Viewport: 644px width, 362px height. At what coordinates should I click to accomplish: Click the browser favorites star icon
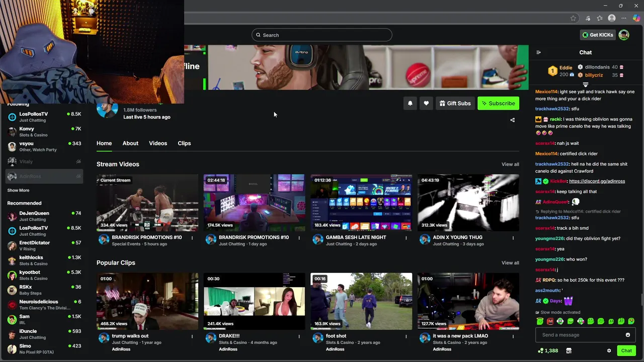pyautogui.click(x=573, y=18)
